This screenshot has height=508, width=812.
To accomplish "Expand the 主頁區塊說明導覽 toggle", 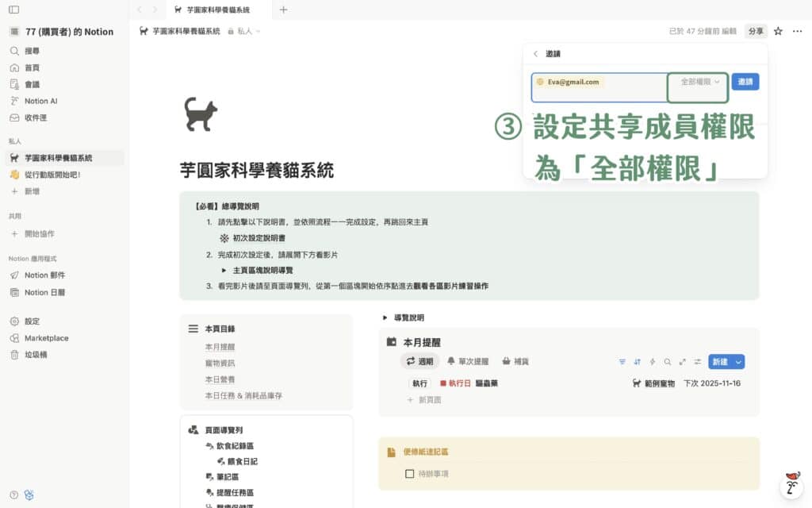I will tap(224, 270).
